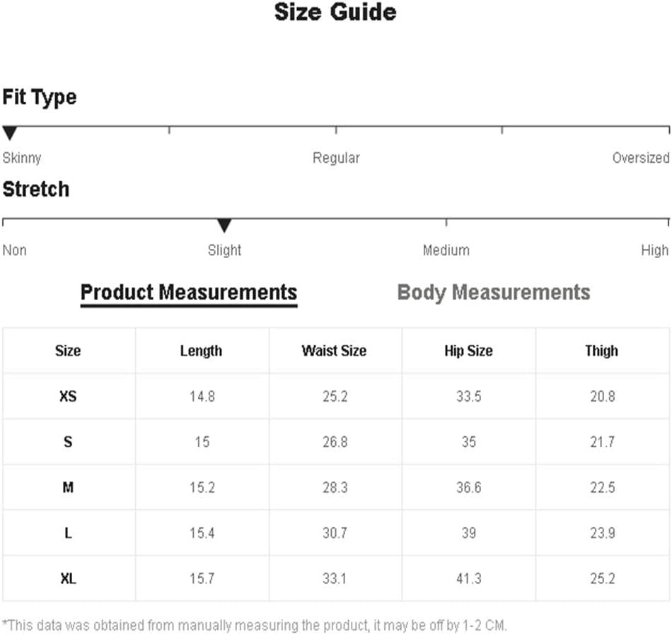This screenshot has height=635, width=672.
Task: Click the Hip Size column header
Action: (468, 351)
